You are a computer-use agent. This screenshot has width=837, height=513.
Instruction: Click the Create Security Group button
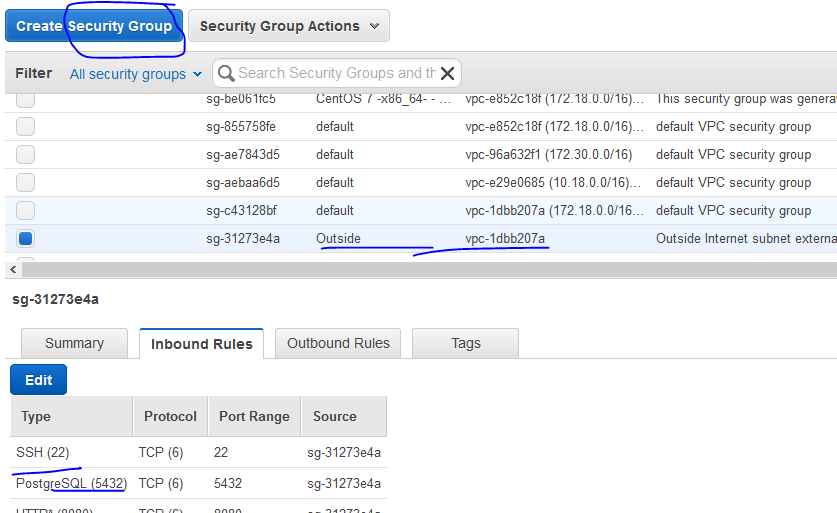94,26
